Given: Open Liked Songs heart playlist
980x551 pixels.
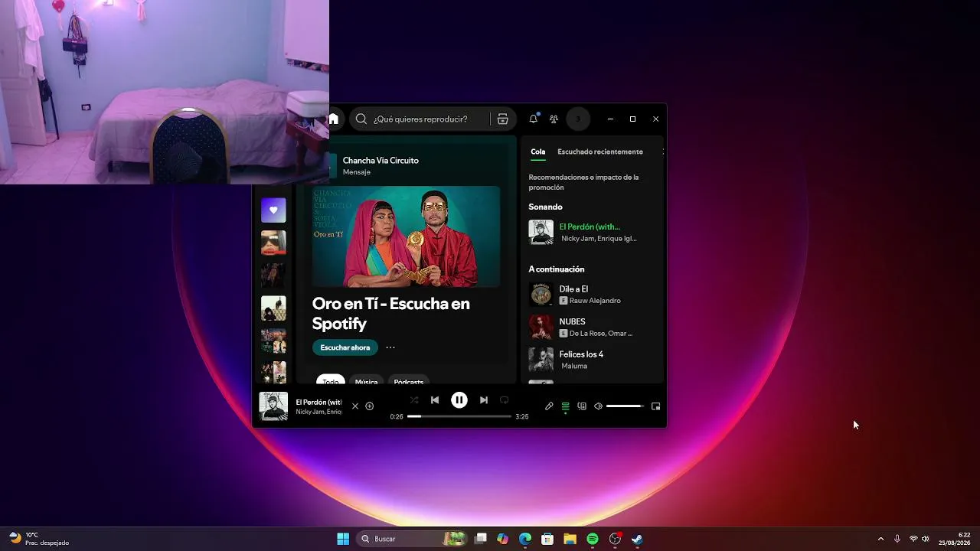Looking at the screenshot, I should pos(273,210).
